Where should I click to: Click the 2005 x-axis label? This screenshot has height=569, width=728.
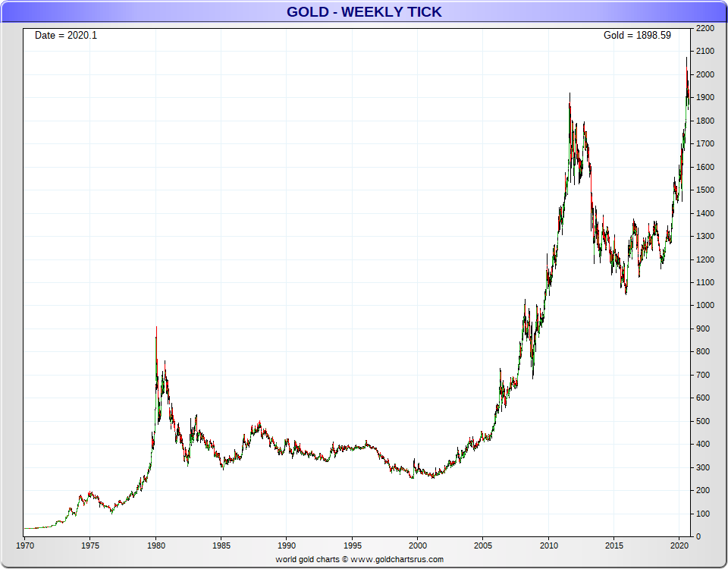[x=483, y=545]
